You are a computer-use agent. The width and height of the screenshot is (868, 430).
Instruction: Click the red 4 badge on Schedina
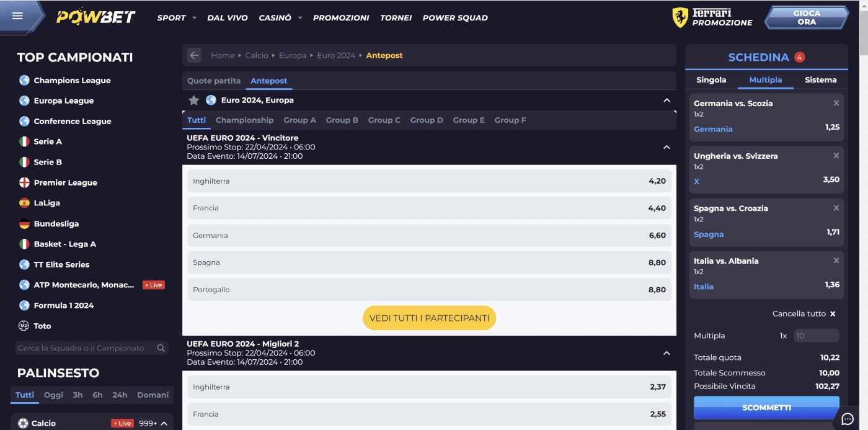click(799, 57)
